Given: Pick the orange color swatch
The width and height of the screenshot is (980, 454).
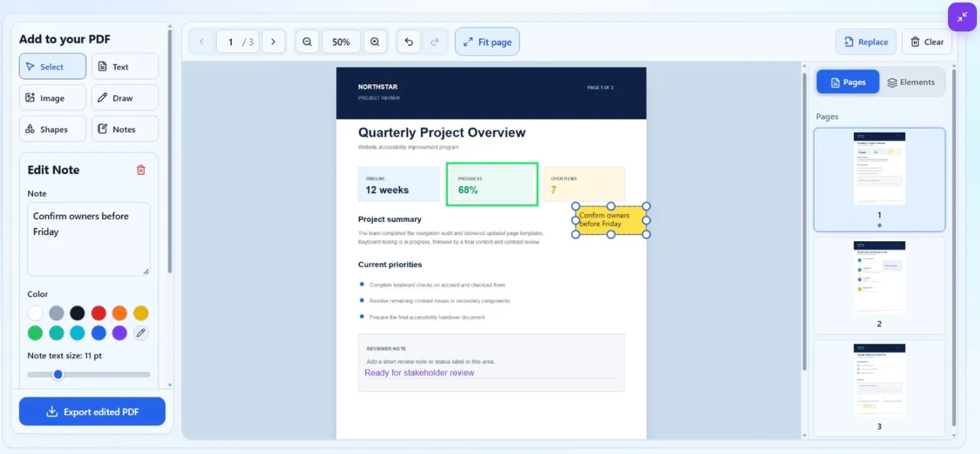Looking at the screenshot, I should (x=119, y=313).
